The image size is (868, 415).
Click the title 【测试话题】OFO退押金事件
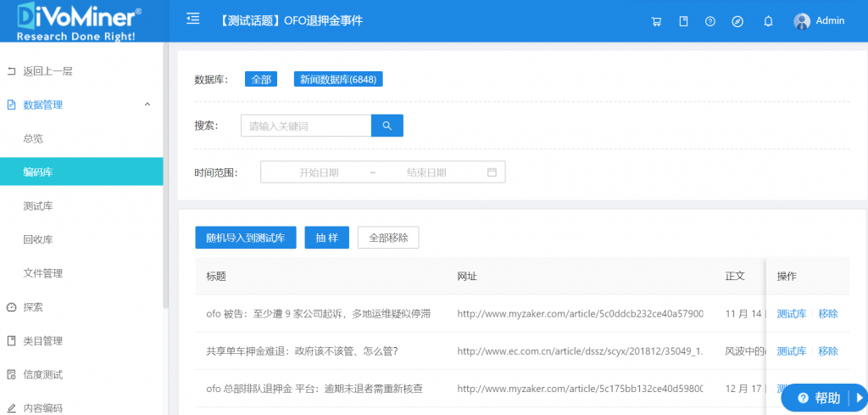(290, 21)
